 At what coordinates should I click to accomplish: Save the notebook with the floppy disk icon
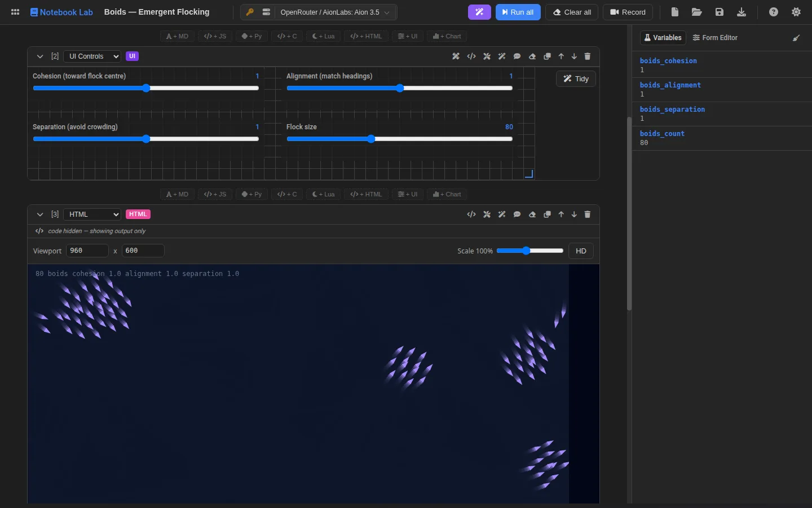coord(720,12)
